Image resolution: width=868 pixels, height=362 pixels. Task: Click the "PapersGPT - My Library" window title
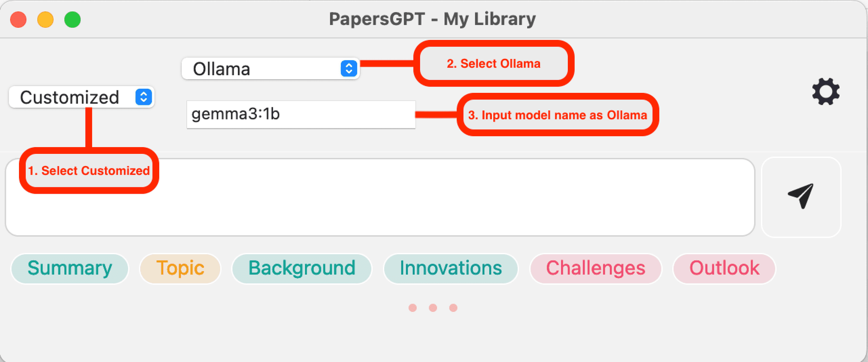[x=432, y=19]
